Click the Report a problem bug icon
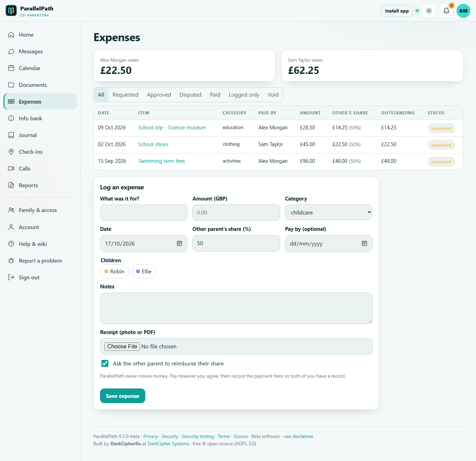This screenshot has width=476, height=461. coord(11,260)
